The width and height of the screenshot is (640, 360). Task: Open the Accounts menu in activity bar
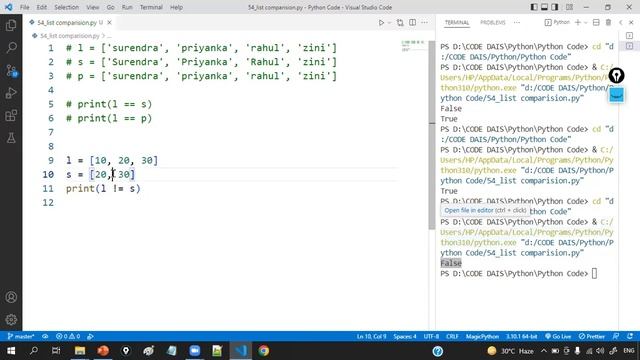tap(11, 297)
